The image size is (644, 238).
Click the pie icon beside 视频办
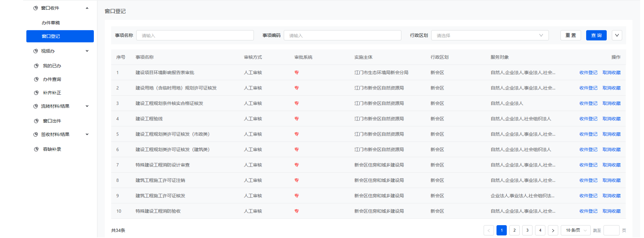tap(36, 51)
